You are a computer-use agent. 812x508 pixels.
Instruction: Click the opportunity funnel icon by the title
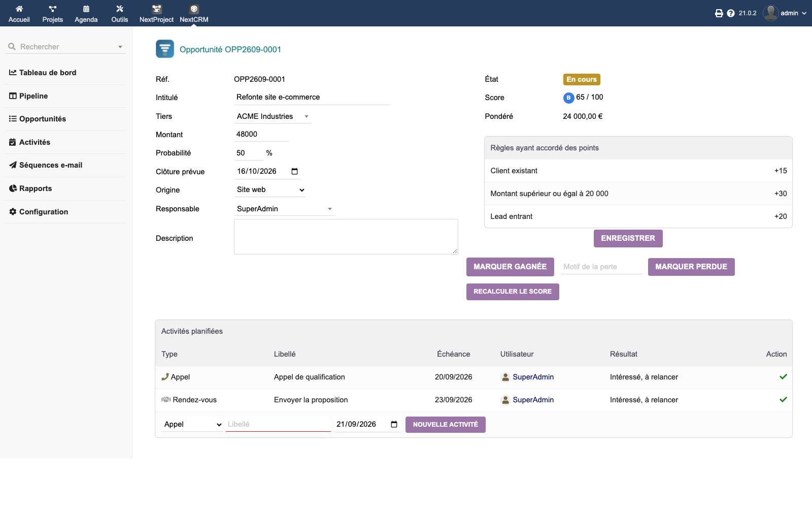pos(165,49)
